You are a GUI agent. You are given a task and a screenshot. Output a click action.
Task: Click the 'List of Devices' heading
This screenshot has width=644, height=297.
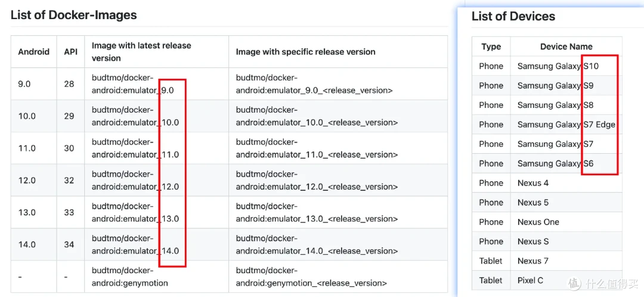(x=513, y=17)
